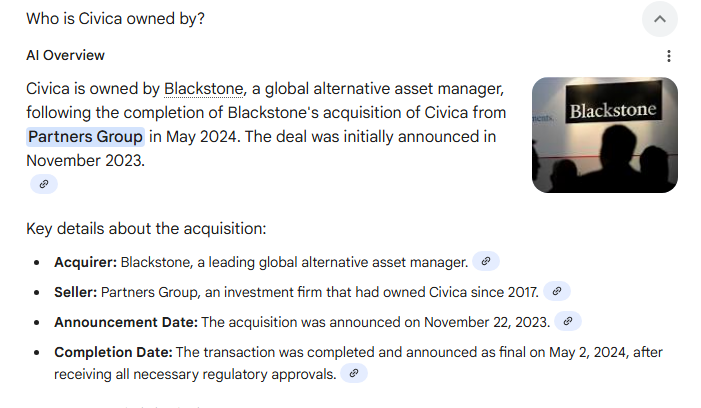Click the source link icon after the Seller bullet
This screenshot has width=701, height=408.
coord(557,292)
